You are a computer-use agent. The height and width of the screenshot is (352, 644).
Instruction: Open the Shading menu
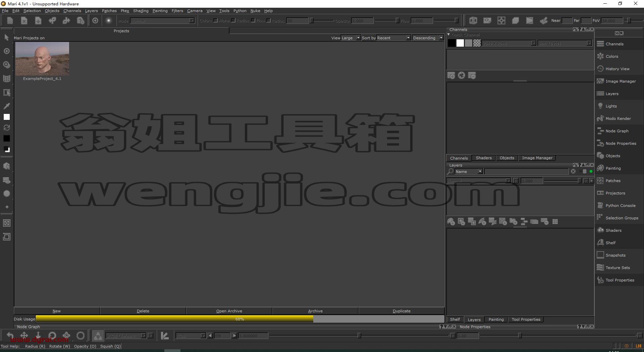pyautogui.click(x=141, y=11)
